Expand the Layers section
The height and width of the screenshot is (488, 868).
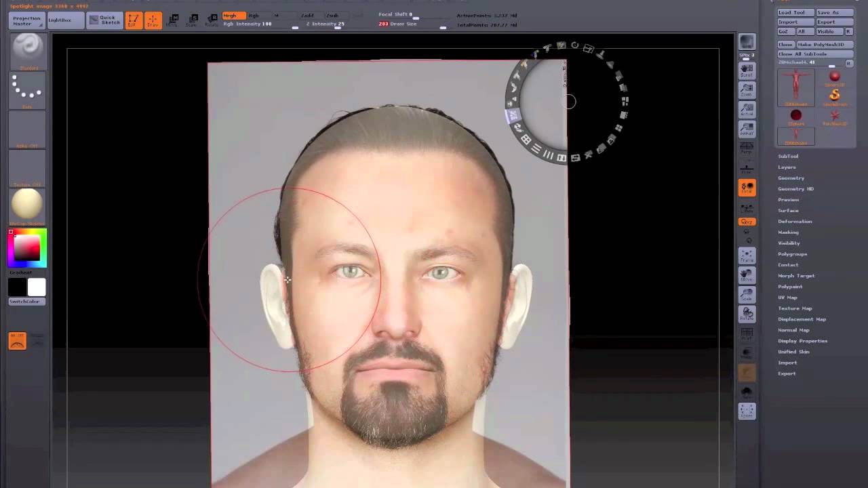(x=787, y=167)
